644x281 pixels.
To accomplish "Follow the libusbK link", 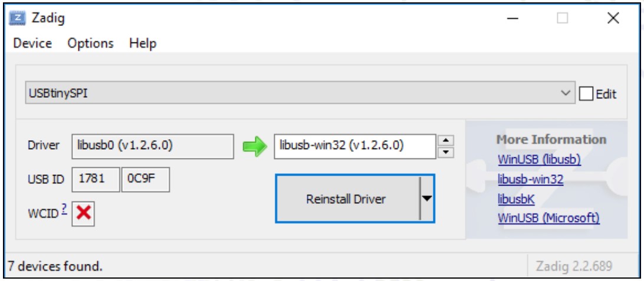I will point(517,199).
